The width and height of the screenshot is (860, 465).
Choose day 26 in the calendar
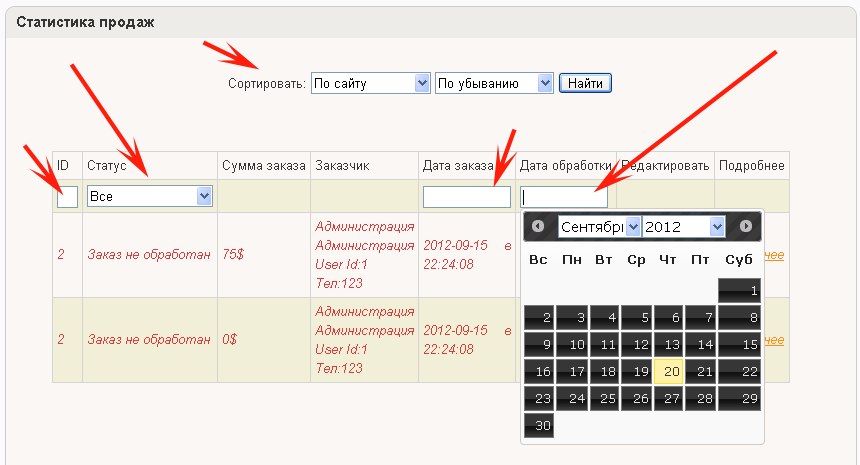[636, 398]
